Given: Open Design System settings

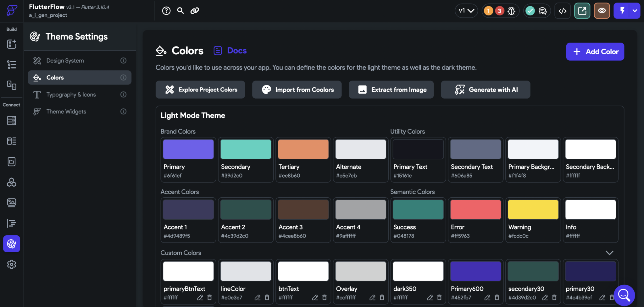Looking at the screenshot, I should tap(65, 61).
